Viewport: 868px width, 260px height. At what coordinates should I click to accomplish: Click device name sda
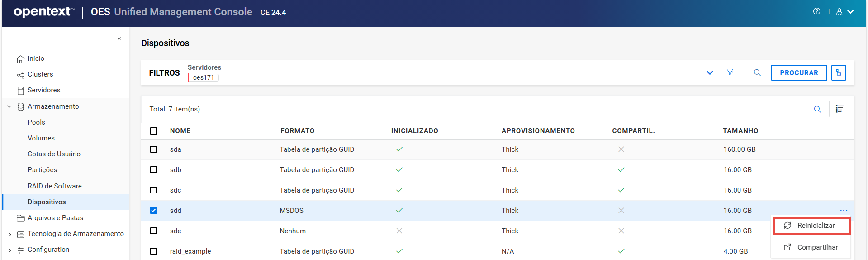pyautogui.click(x=175, y=149)
